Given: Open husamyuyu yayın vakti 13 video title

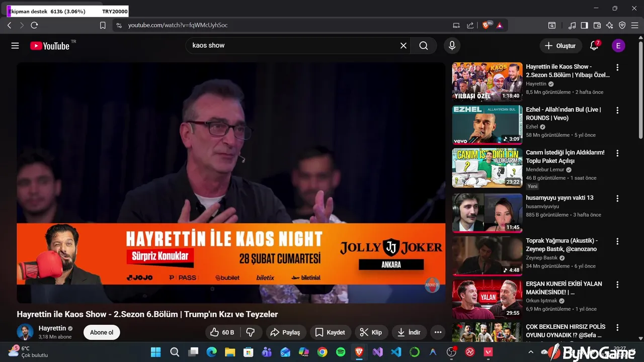Looking at the screenshot, I should (x=559, y=198).
